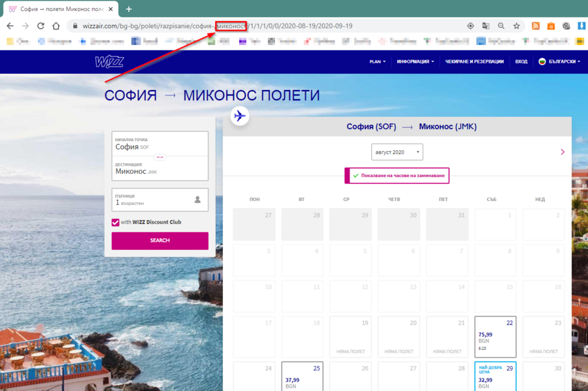This screenshot has width=588, height=391.
Task: Open the blue download arrow extension
Action: tap(581, 26)
